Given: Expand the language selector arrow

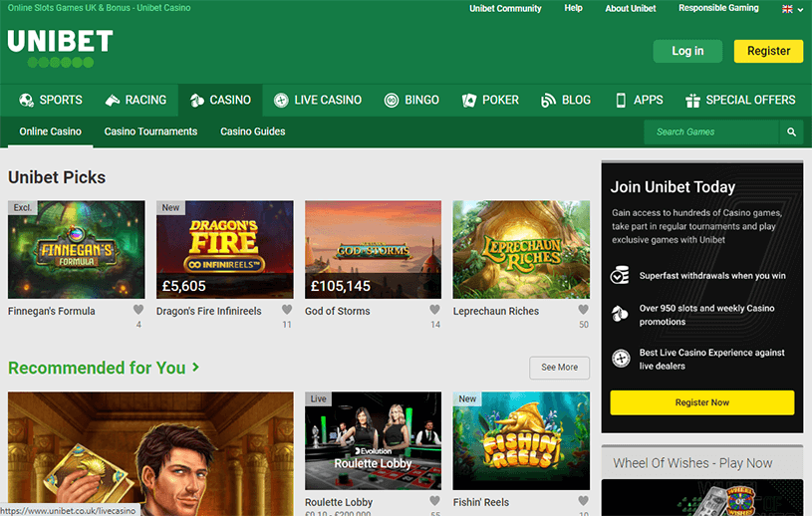Looking at the screenshot, I should point(801,9).
